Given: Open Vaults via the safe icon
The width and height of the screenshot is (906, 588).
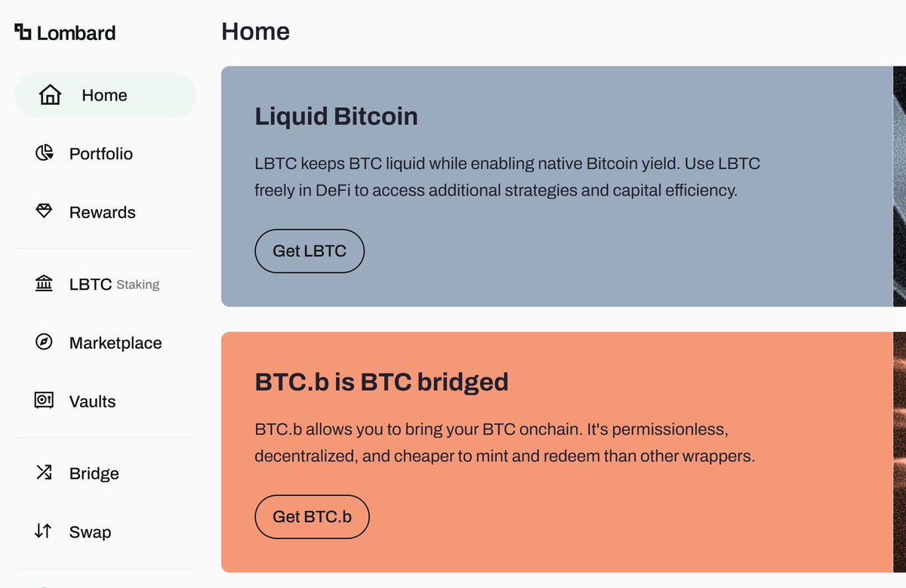Looking at the screenshot, I should tap(44, 401).
